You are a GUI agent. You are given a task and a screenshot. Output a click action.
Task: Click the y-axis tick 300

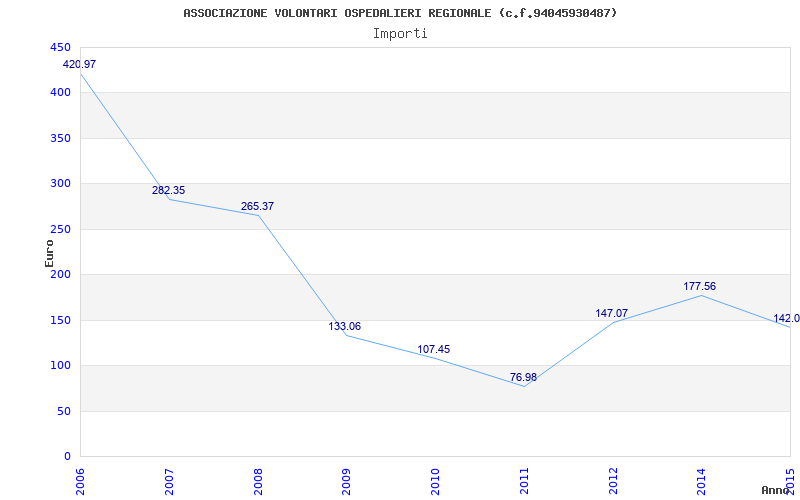[x=60, y=184]
